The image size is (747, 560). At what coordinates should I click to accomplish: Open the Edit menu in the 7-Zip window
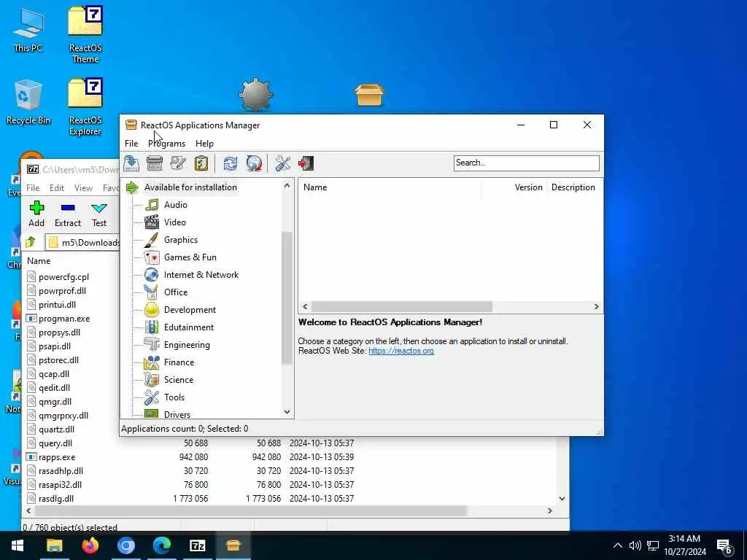pos(57,188)
